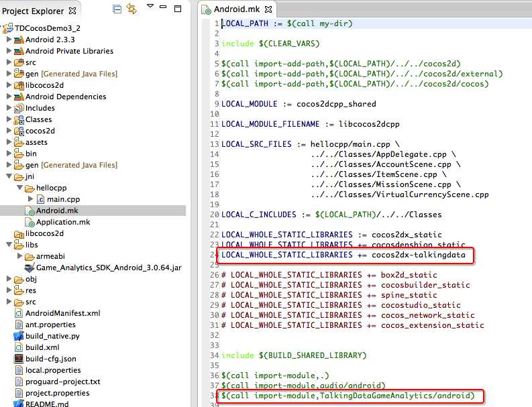Select the Android.mk editor tab

[237, 9]
